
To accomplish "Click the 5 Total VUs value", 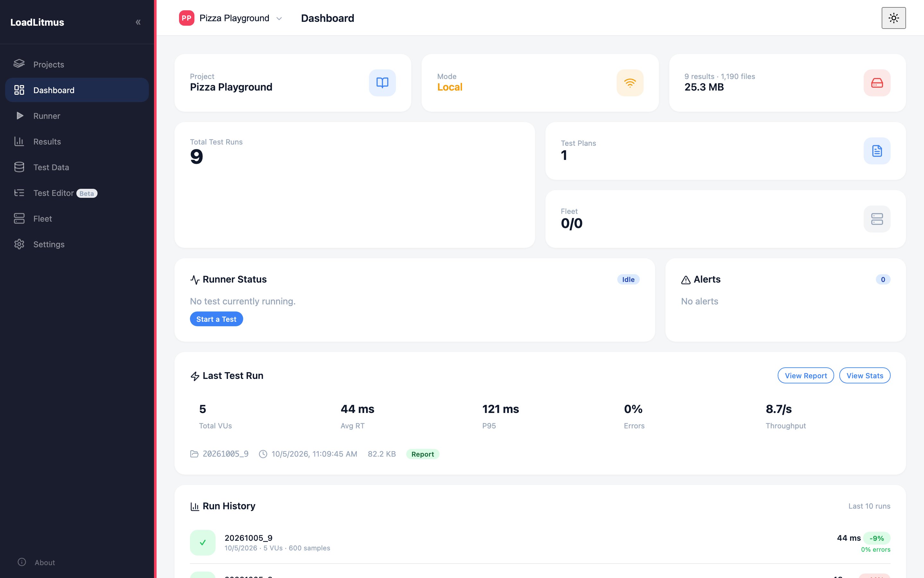I will click(x=202, y=409).
